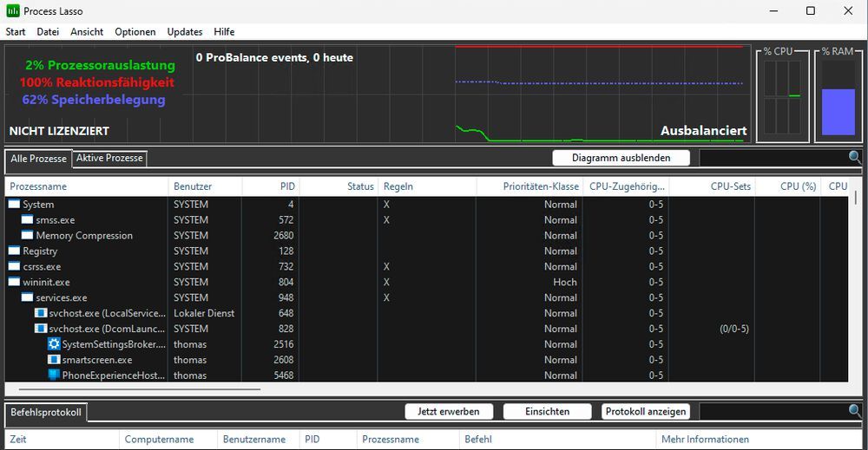Click the Diagramm ausblenden button

pyautogui.click(x=621, y=158)
